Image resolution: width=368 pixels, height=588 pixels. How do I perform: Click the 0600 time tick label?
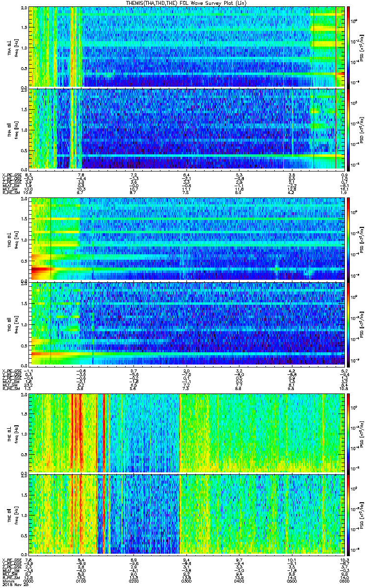[x=344, y=581]
